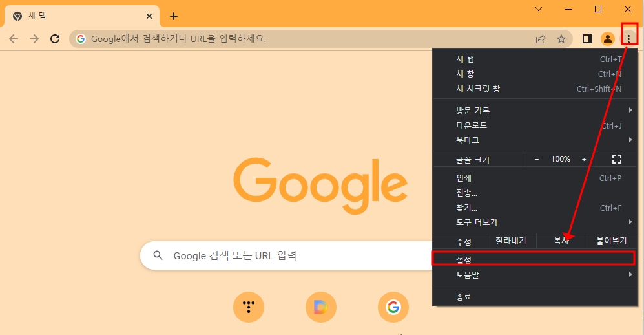The height and width of the screenshot is (335, 644).
Task: Open 설정 from the menu
Action: (x=534, y=259)
